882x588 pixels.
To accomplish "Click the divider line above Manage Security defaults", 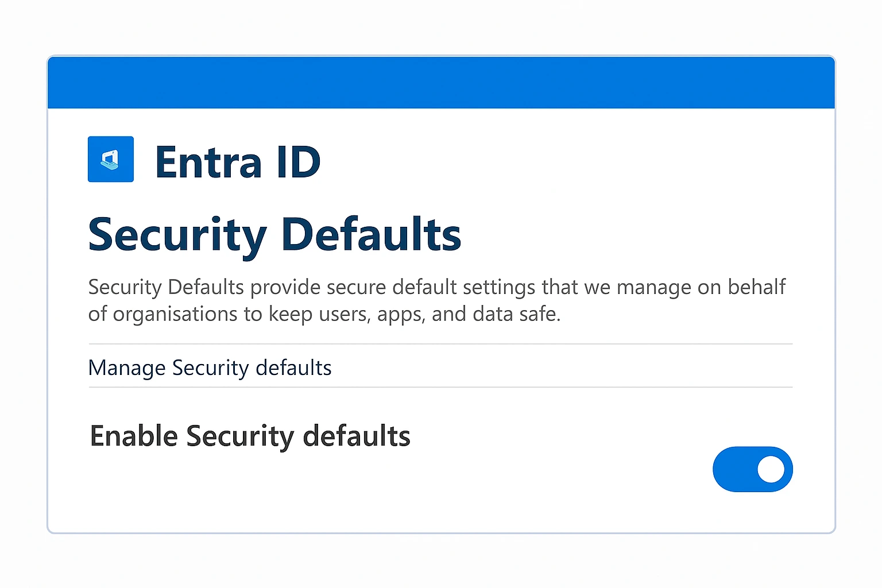I will (440, 344).
